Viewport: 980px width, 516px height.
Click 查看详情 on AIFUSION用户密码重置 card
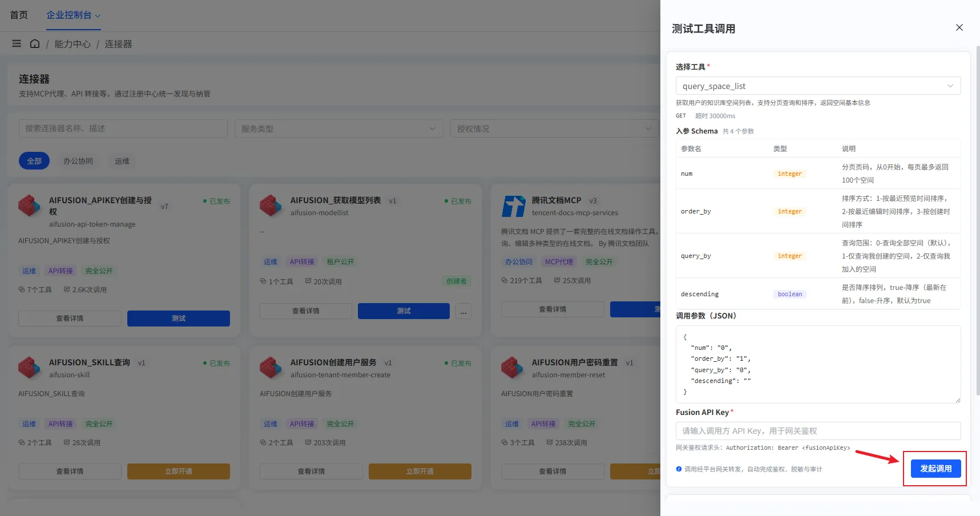coord(552,471)
